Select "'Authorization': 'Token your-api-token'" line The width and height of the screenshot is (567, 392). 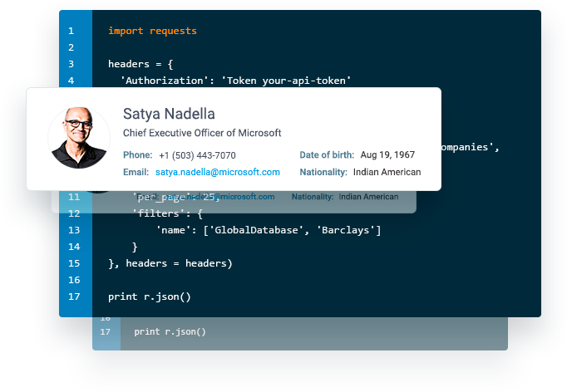(235, 81)
